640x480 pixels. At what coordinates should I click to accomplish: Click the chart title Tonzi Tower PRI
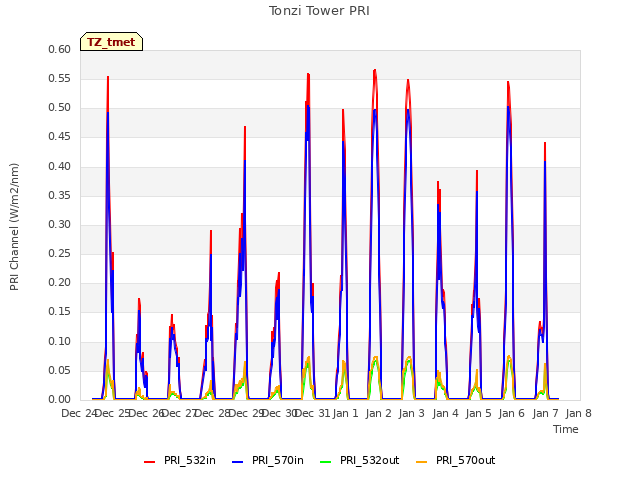click(x=319, y=11)
